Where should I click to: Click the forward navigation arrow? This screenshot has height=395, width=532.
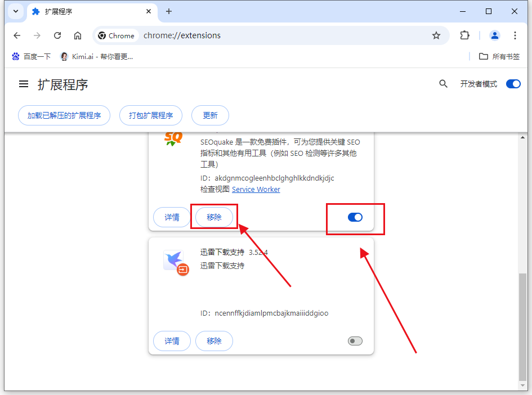tap(37, 35)
